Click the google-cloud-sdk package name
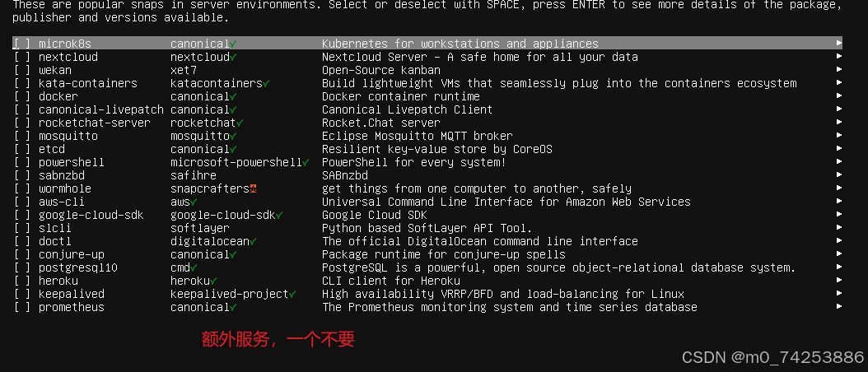Screen dimensions: 868x372 point(91,215)
